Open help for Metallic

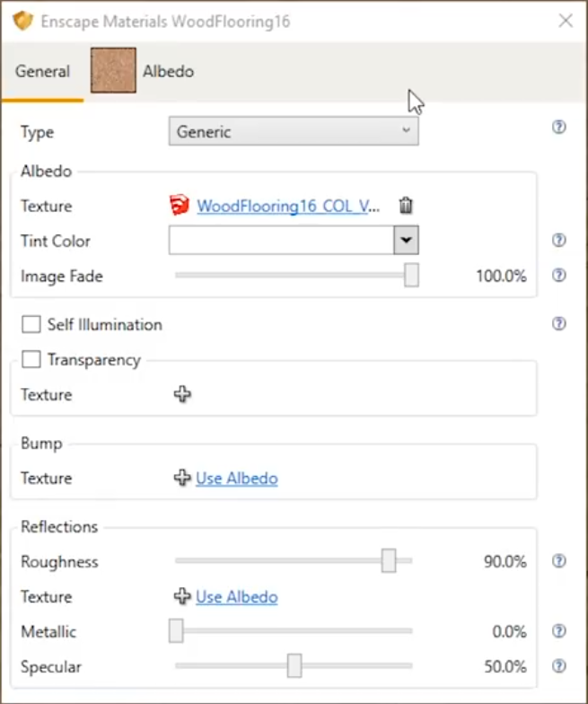(x=558, y=630)
